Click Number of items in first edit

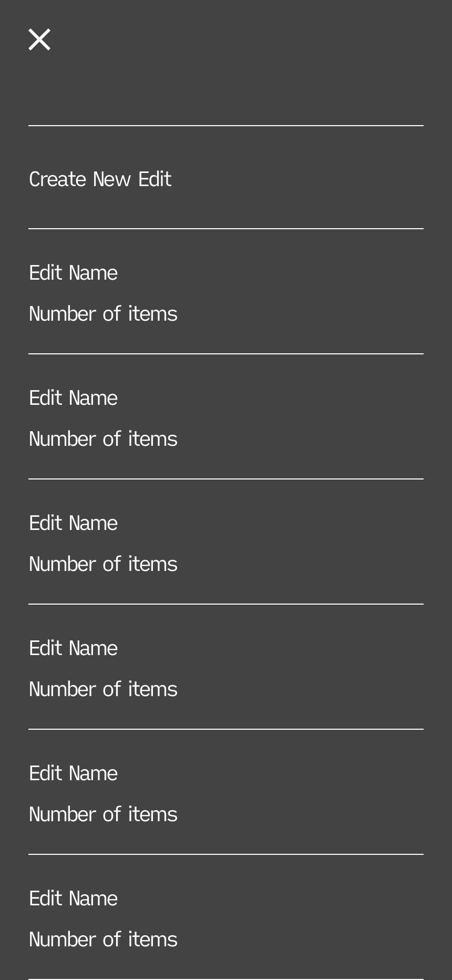coord(104,314)
